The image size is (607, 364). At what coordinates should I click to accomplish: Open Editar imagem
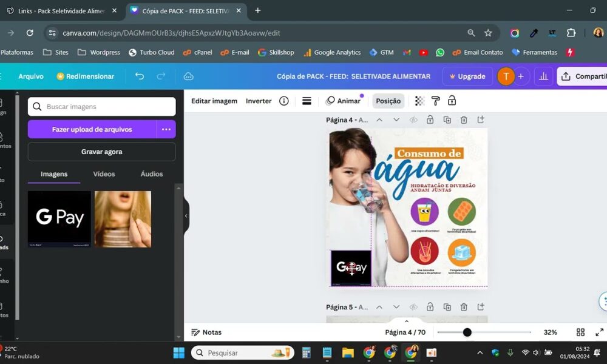tap(214, 101)
